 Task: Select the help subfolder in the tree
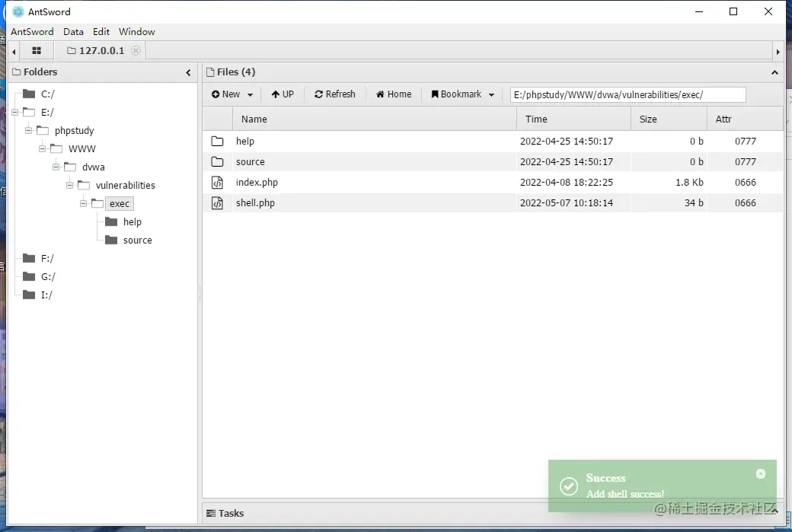(133, 221)
